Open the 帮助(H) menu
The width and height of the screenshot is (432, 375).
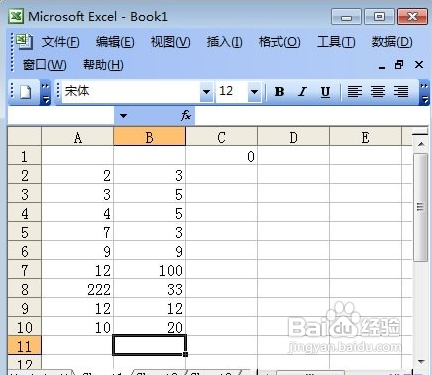coord(103,65)
